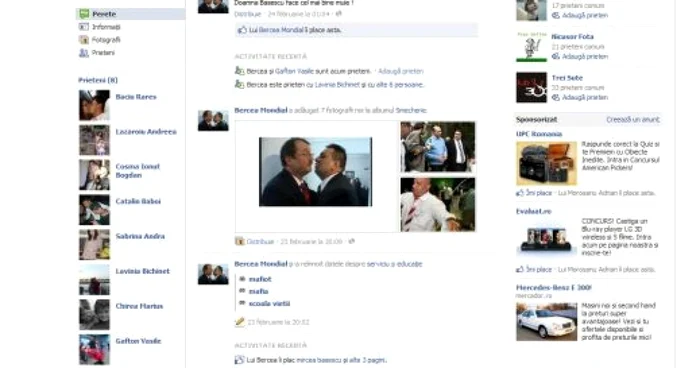Click Cosma Ionut Bogdan friend thumbnail

point(94,175)
